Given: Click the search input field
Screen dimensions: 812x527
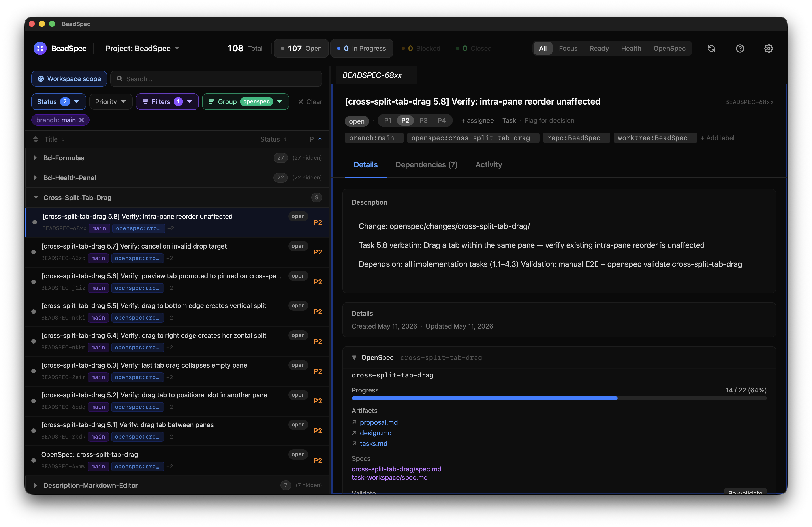Looking at the screenshot, I should point(216,79).
